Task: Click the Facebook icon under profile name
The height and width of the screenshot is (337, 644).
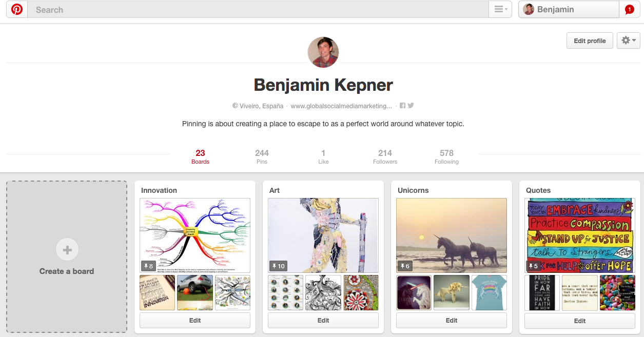Action: pos(403,106)
